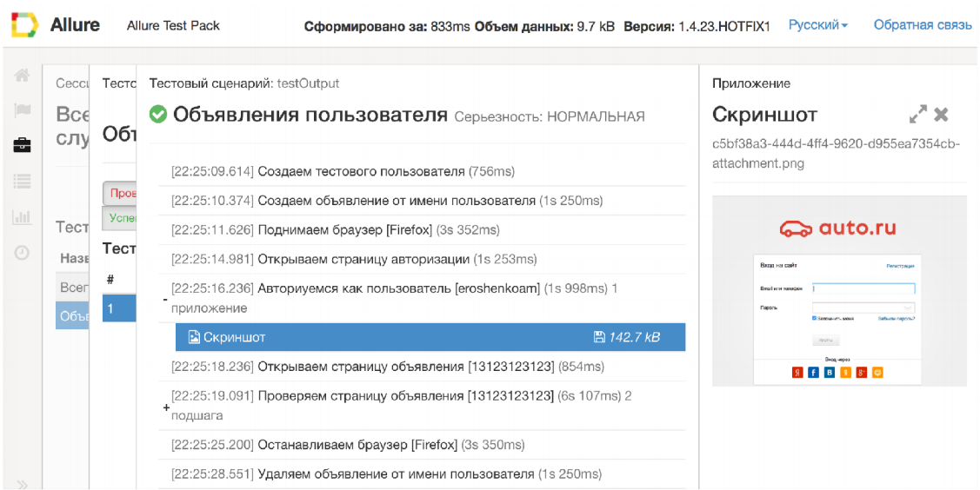Viewport: 980px width, 490px height.
Task: Open the bar chart graphs sidebar icon
Action: click(23, 217)
